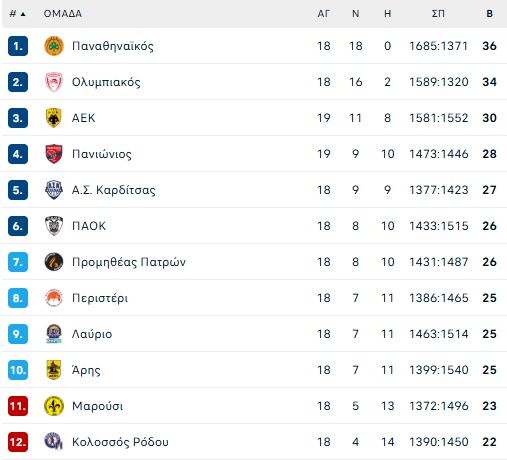
Task: Click the ΑΕΚ yellow eagle logo
Action: click(54, 118)
